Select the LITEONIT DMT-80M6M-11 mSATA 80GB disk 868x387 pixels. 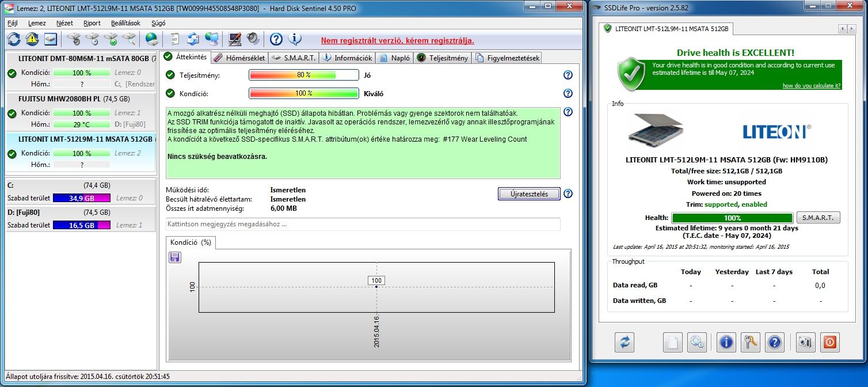pyautogui.click(x=81, y=72)
